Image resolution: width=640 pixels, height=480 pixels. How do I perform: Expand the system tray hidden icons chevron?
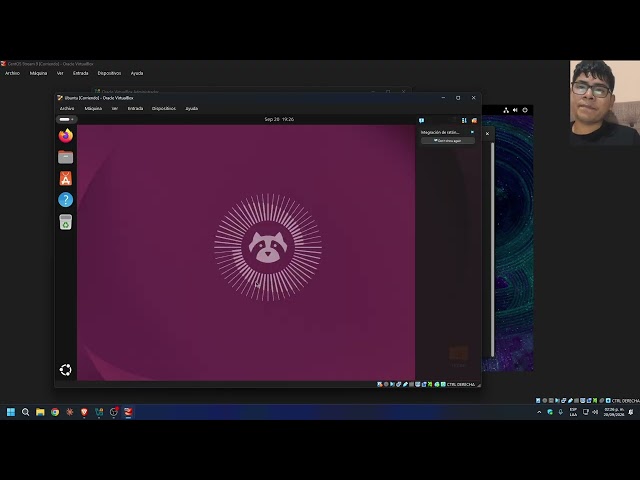pos(539,413)
